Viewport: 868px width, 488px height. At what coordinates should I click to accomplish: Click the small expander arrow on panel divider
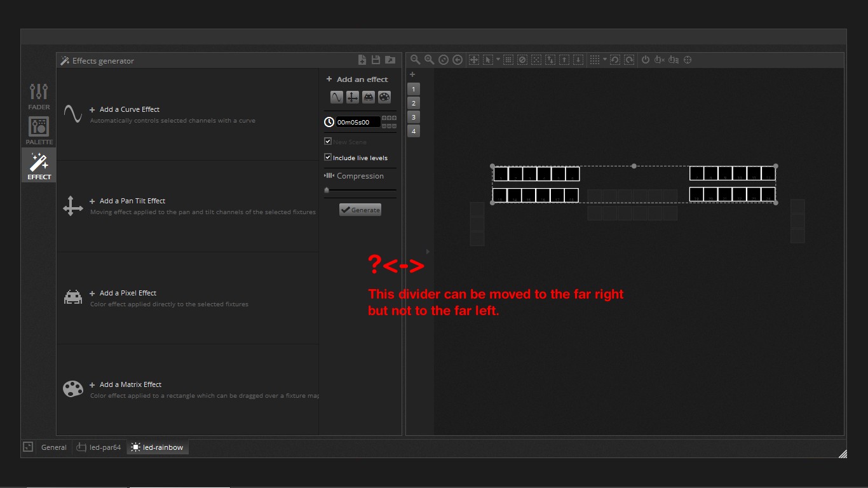click(x=428, y=252)
